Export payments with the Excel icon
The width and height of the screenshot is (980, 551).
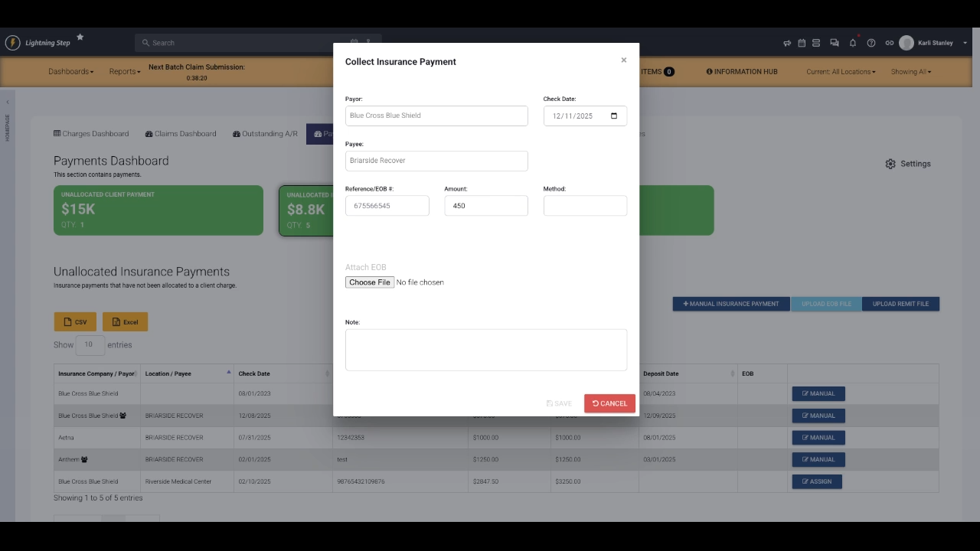[x=125, y=321]
